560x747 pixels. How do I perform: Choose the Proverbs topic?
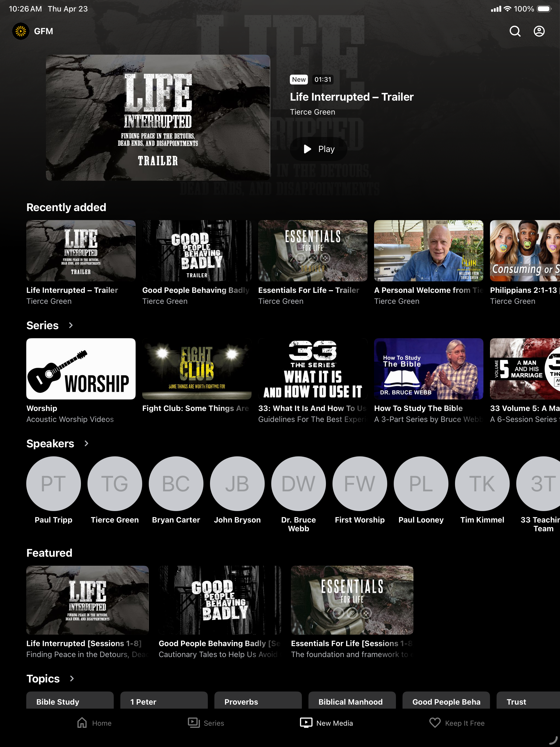[x=258, y=701]
